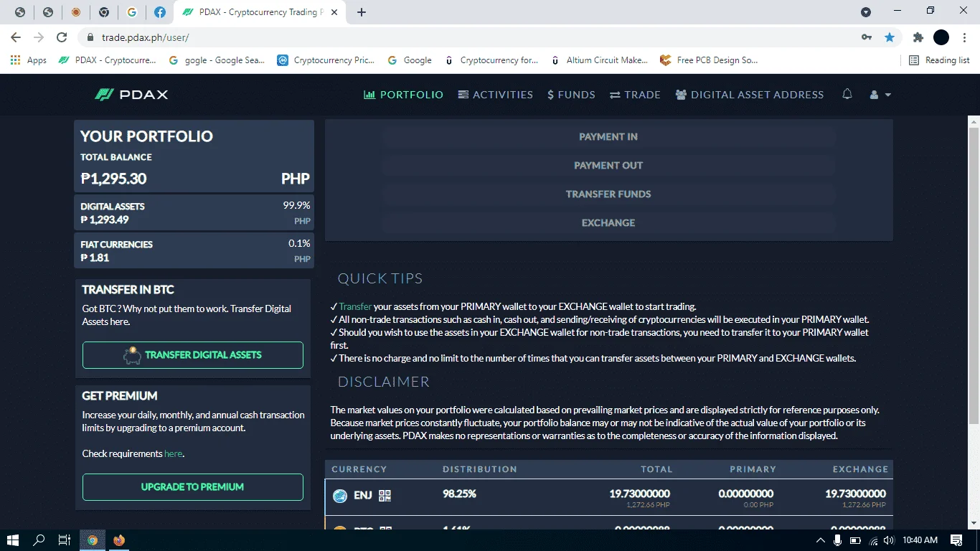Open the PDAX bookmark
Viewport: 980px width, 551px height.
107,60
